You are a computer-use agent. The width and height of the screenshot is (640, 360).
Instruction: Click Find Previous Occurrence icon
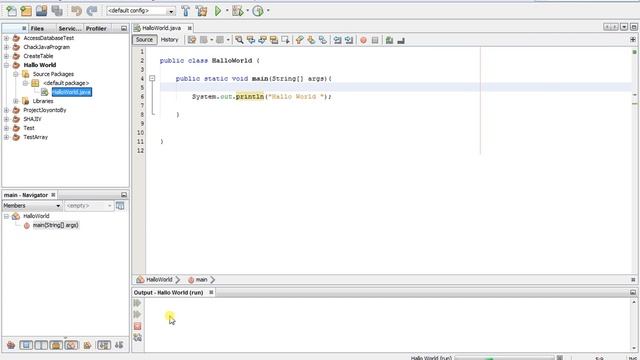tap(251, 40)
